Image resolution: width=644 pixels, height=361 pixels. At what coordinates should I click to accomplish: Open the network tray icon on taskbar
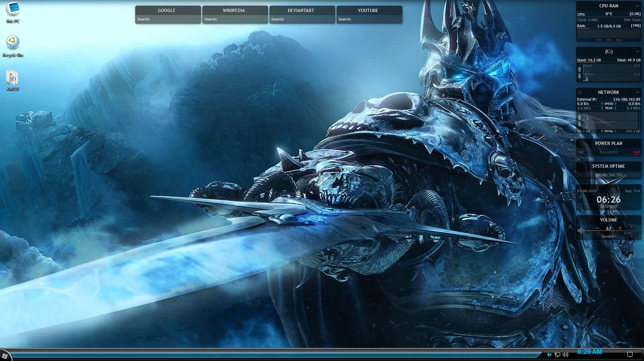coord(557,354)
